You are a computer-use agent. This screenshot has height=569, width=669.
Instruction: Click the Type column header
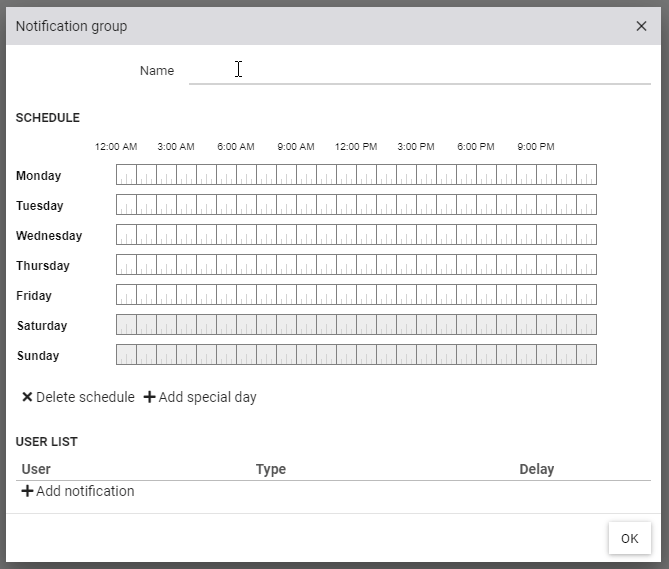click(271, 469)
